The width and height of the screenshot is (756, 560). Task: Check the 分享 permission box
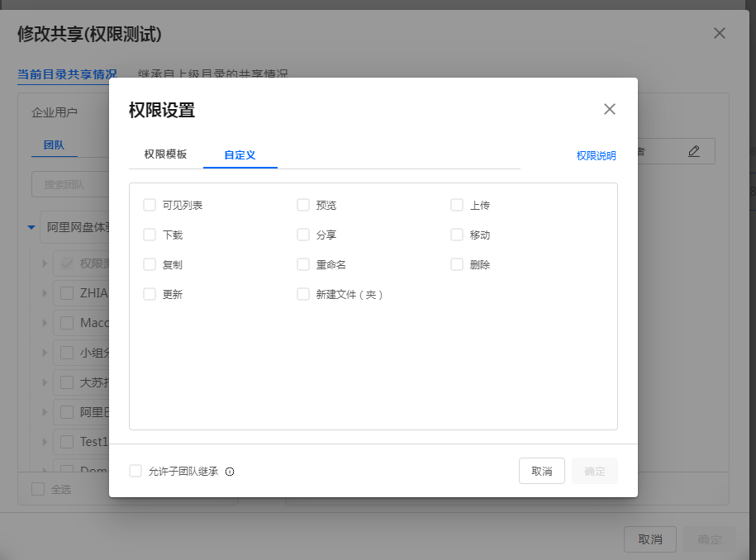303,235
